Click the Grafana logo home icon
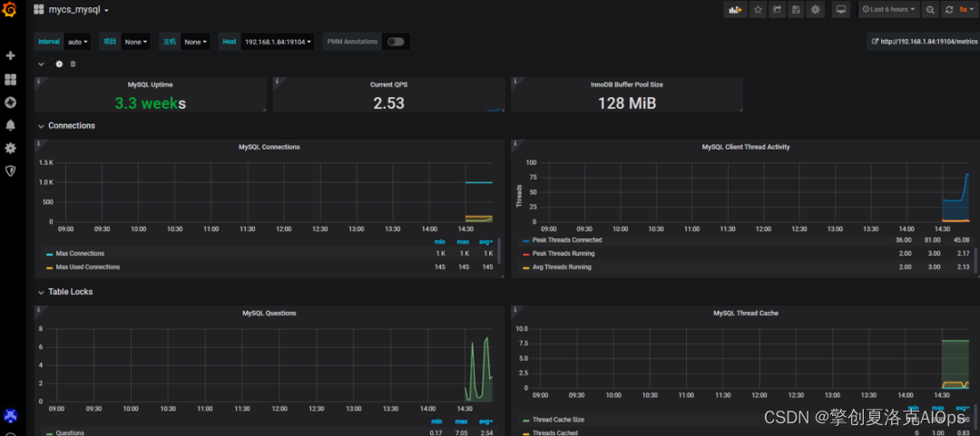 point(9,9)
